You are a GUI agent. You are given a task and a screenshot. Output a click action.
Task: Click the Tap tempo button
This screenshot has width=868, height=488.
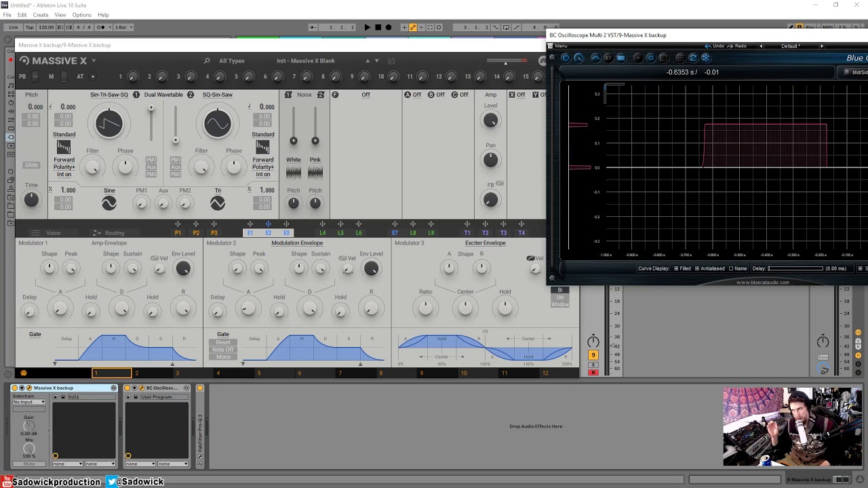(x=30, y=27)
